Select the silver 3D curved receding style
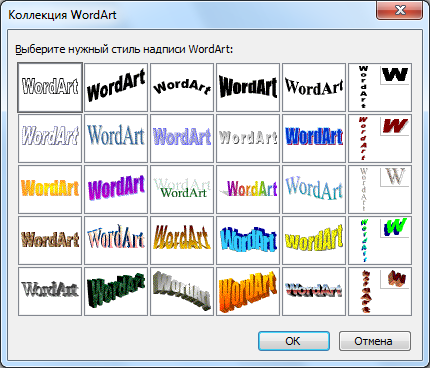Image resolution: width=430 pixels, height=368 pixels. [x=182, y=291]
